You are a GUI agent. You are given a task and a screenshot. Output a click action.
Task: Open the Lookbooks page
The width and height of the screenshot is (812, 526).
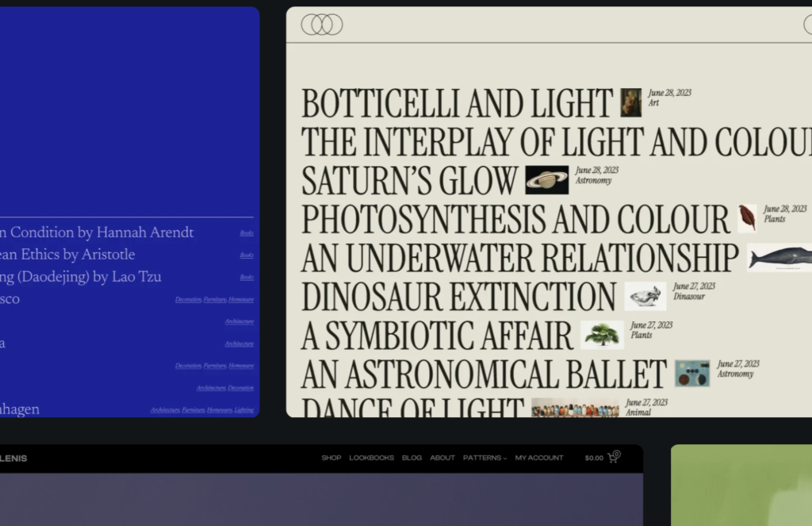pyautogui.click(x=371, y=458)
